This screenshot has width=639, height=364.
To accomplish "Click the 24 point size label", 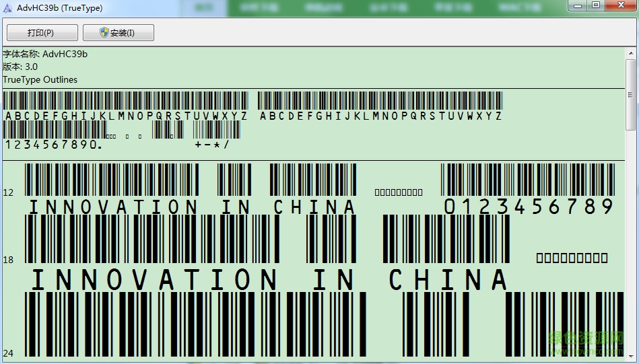I will pyautogui.click(x=8, y=353).
